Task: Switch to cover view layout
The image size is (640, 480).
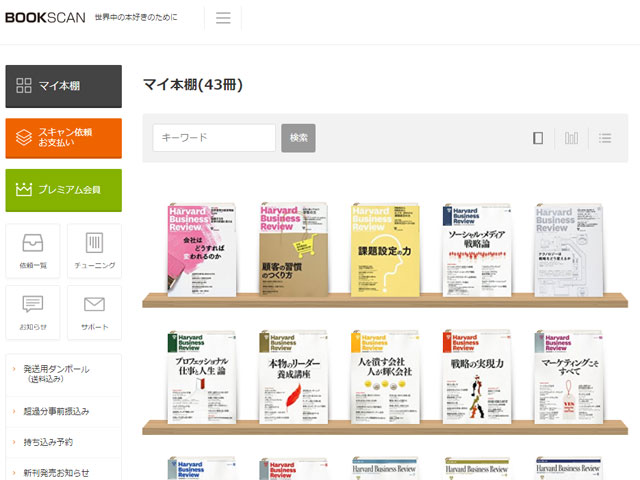Action: click(x=538, y=138)
